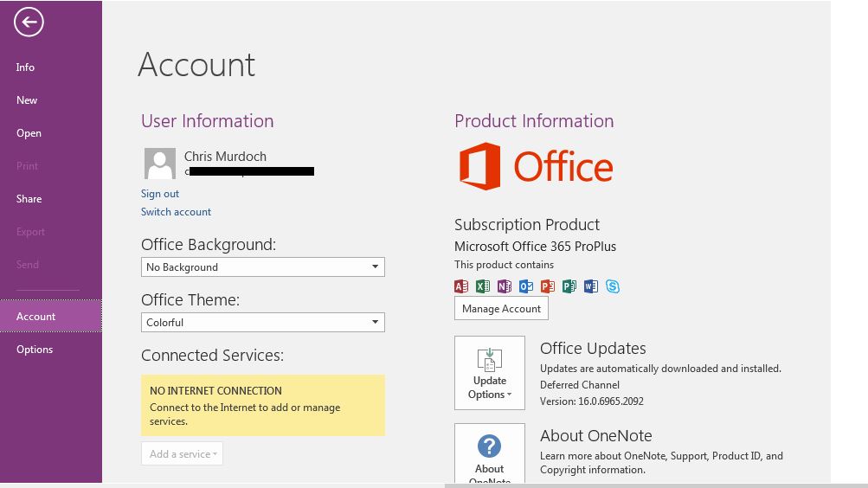Click the Switch account link

tap(176, 212)
